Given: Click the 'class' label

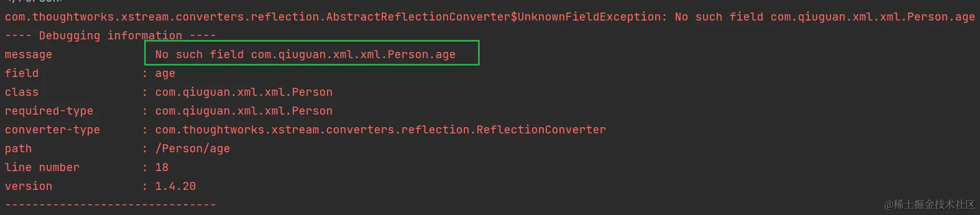Looking at the screenshot, I should (x=22, y=92).
